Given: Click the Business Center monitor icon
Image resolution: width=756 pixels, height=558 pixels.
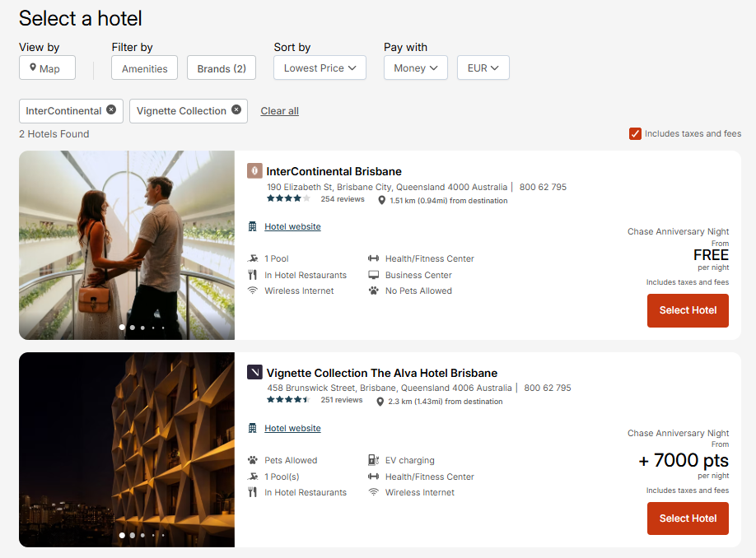Looking at the screenshot, I should pos(373,275).
